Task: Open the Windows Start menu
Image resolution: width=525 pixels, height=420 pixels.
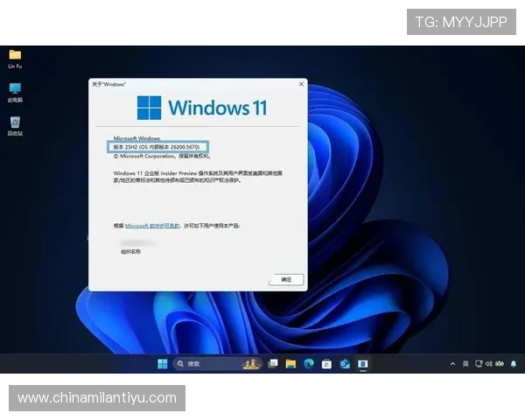Action: 163,364
